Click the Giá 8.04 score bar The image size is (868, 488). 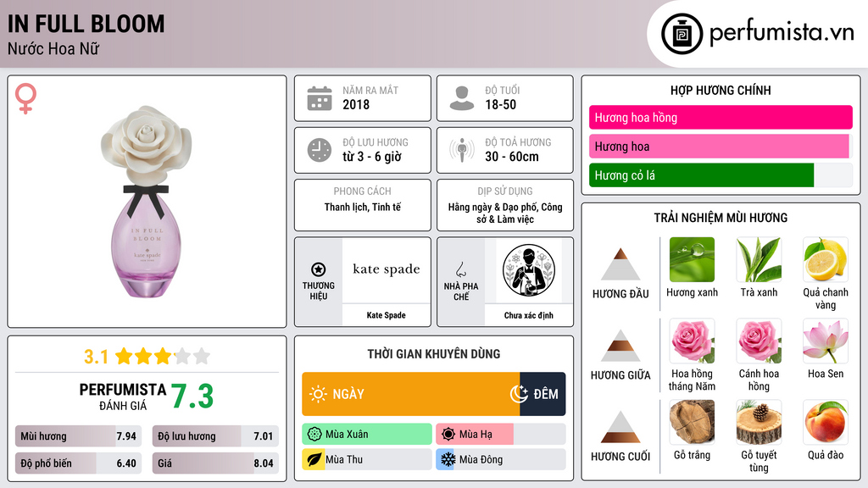pos(215,463)
